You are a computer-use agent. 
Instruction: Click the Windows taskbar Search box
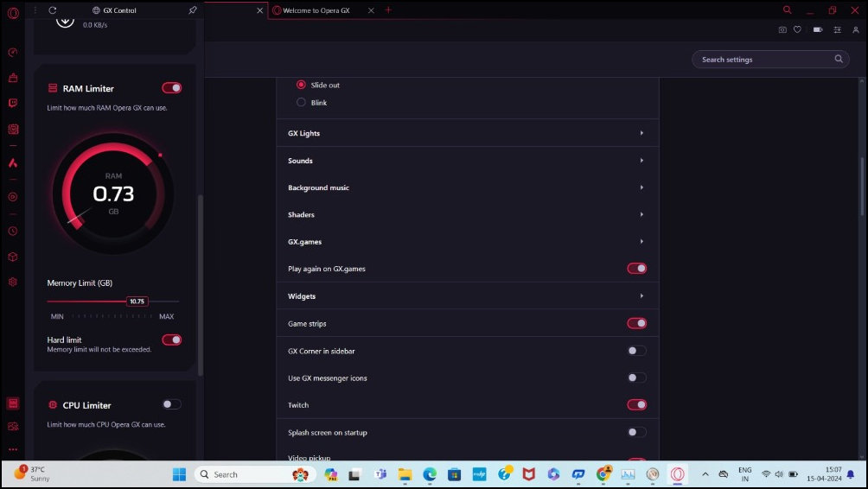click(x=255, y=474)
